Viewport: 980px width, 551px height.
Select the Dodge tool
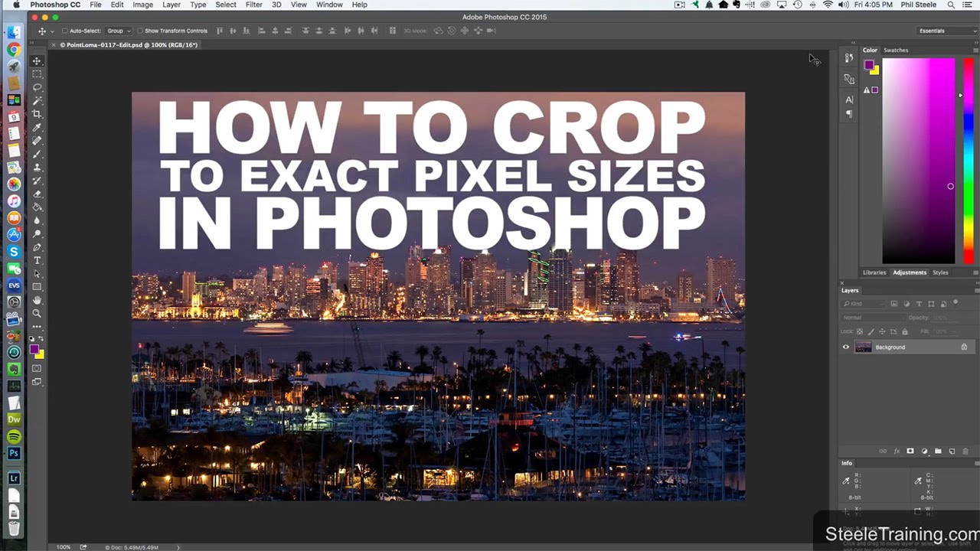(37, 233)
